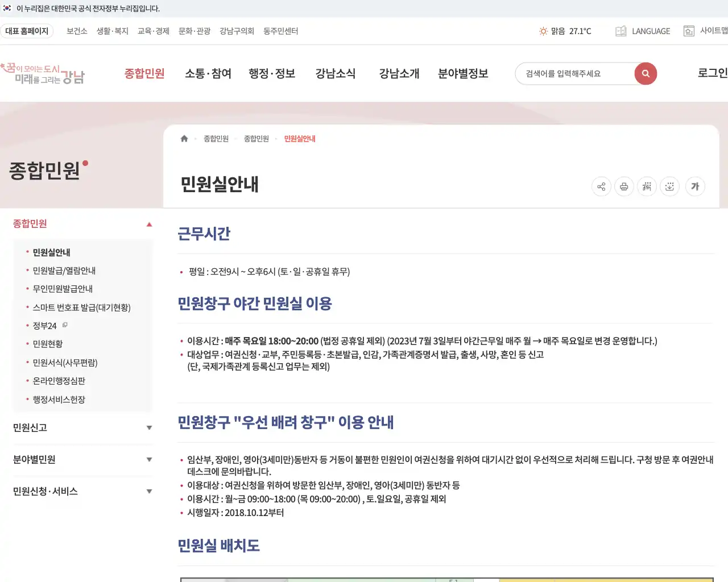
Task: Select 민원실안내 in the sidebar
Action: point(52,252)
